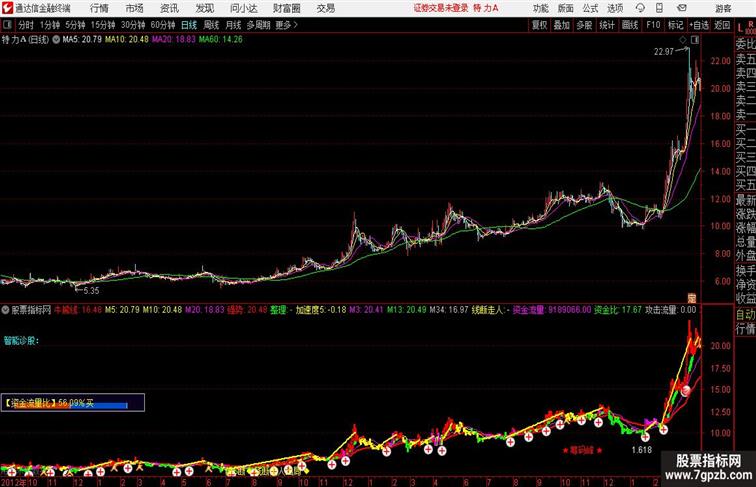Click the 标记 button
The image size is (756, 487).
coord(675,25)
